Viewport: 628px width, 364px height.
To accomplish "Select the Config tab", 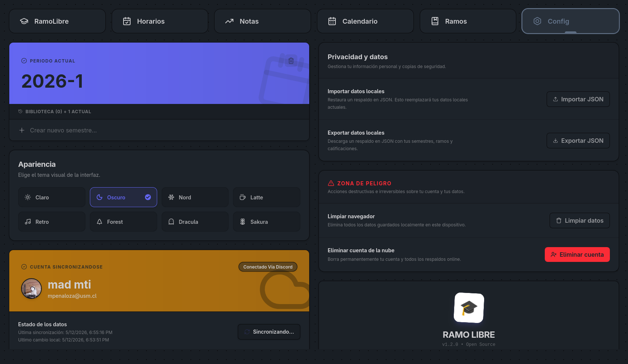I will pyautogui.click(x=571, y=21).
